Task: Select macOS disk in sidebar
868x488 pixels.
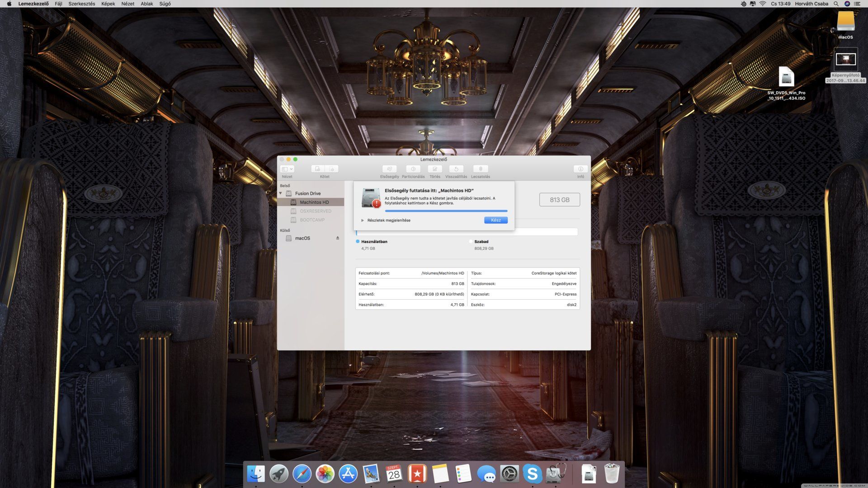Action: coord(302,238)
